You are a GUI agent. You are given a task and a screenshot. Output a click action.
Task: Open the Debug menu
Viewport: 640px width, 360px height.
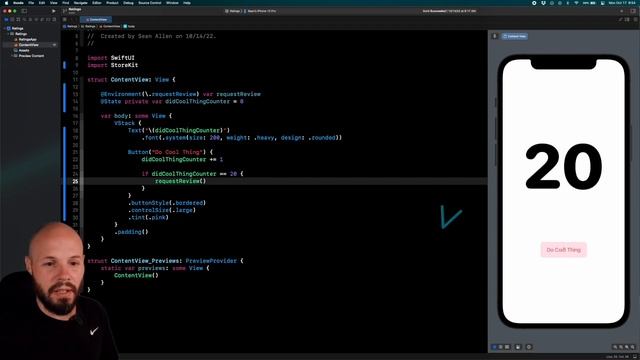[x=128, y=3]
